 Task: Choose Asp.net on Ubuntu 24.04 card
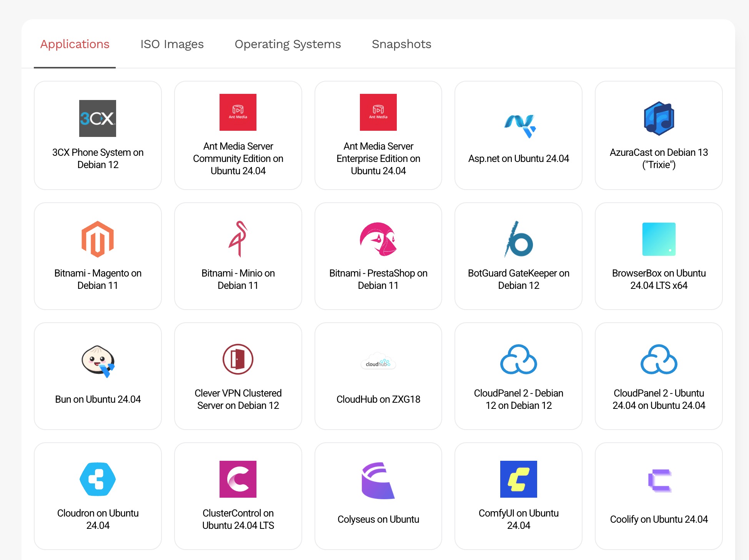pyautogui.click(x=518, y=135)
